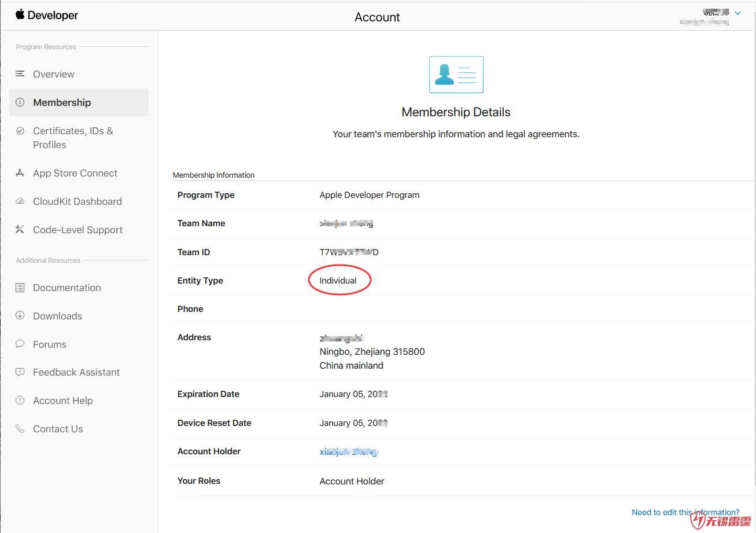
Task: Click the Membership Details profile card icon
Action: click(456, 75)
